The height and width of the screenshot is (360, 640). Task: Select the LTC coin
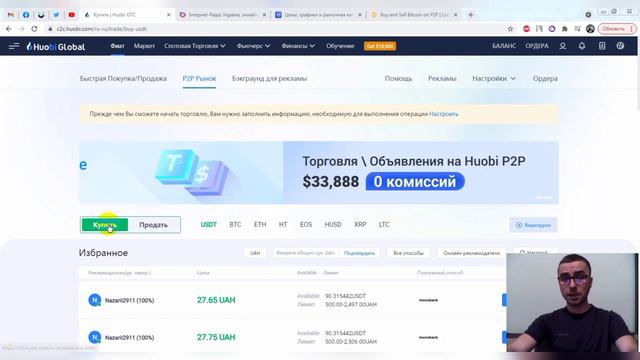click(x=384, y=225)
